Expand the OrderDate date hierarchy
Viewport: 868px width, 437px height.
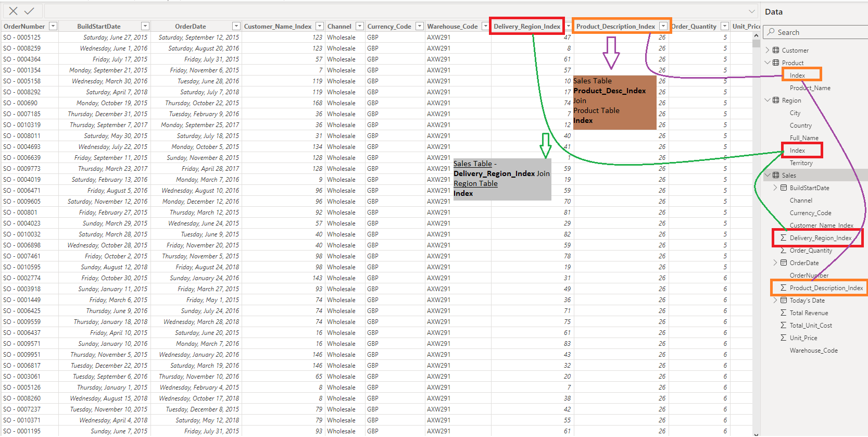click(775, 263)
